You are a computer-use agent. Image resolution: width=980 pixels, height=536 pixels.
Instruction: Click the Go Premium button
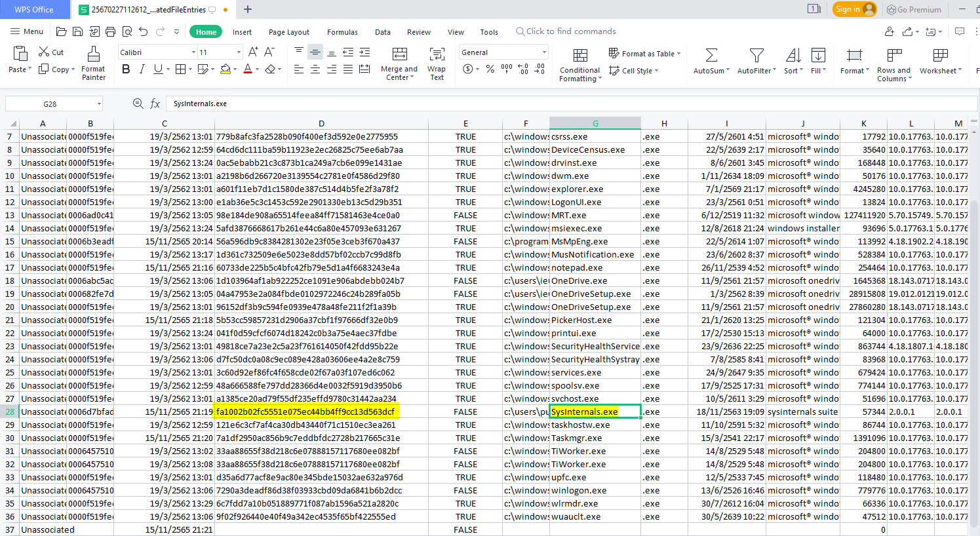tap(913, 9)
